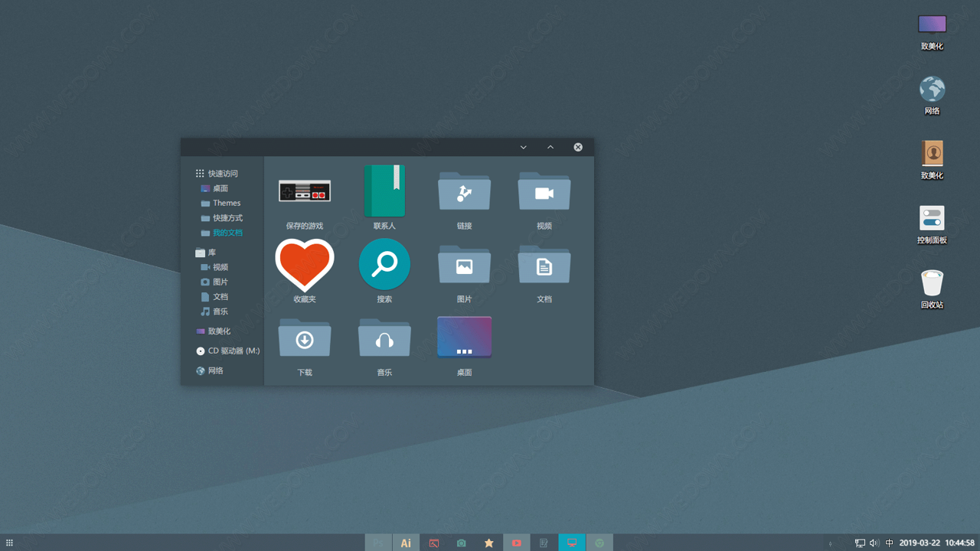Viewport: 980px width, 551px height.
Task: Click the star icon on the taskbar
Action: (488, 543)
